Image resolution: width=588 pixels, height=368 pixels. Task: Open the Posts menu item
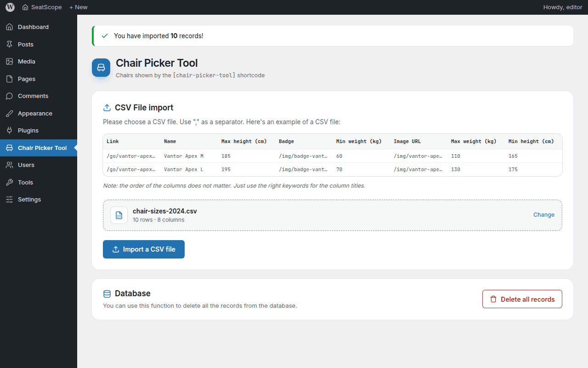pyautogui.click(x=39, y=44)
